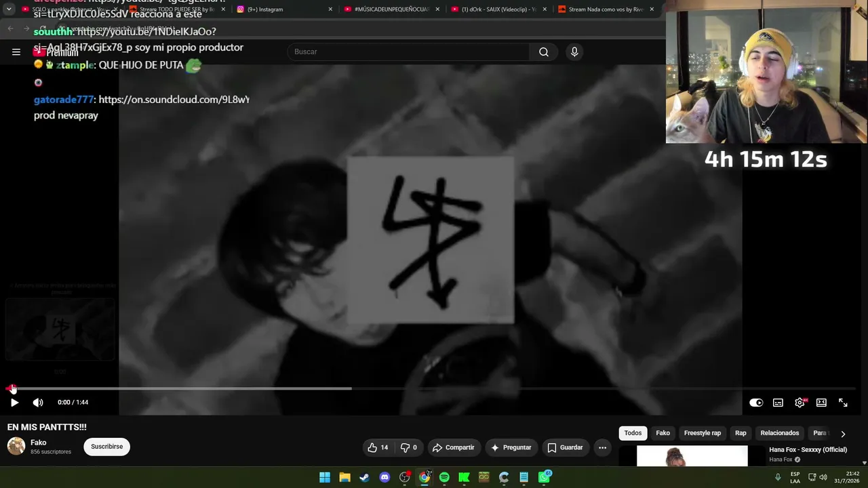
Task: Open Hana Fox - Sexxxy (Official) title
Action: 808,449
